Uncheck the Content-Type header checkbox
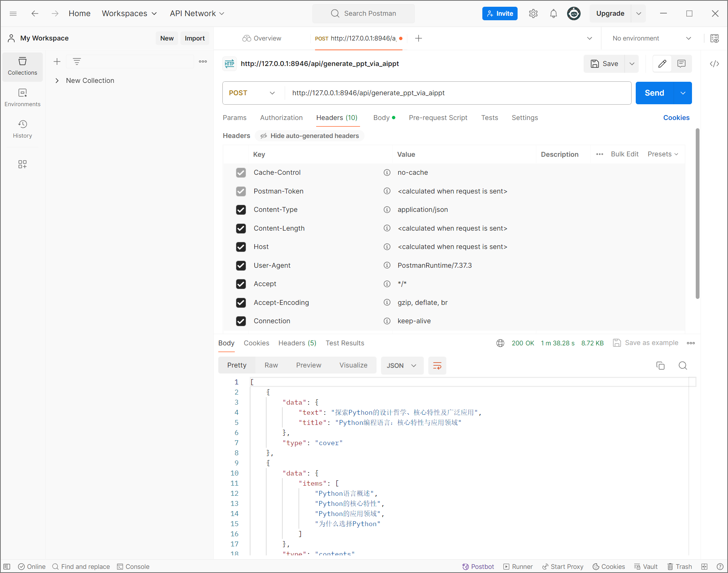The width and height of the screenshot is (728, 573). [241, 210]
